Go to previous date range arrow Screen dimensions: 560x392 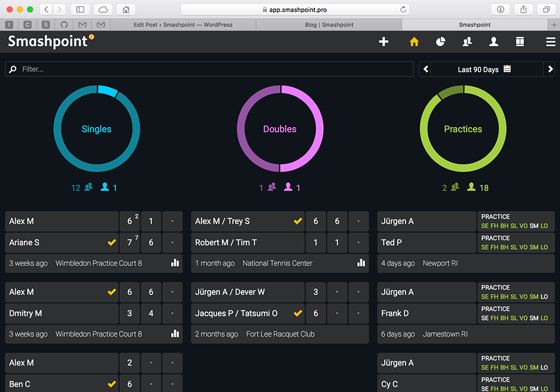tap(426, 69)
